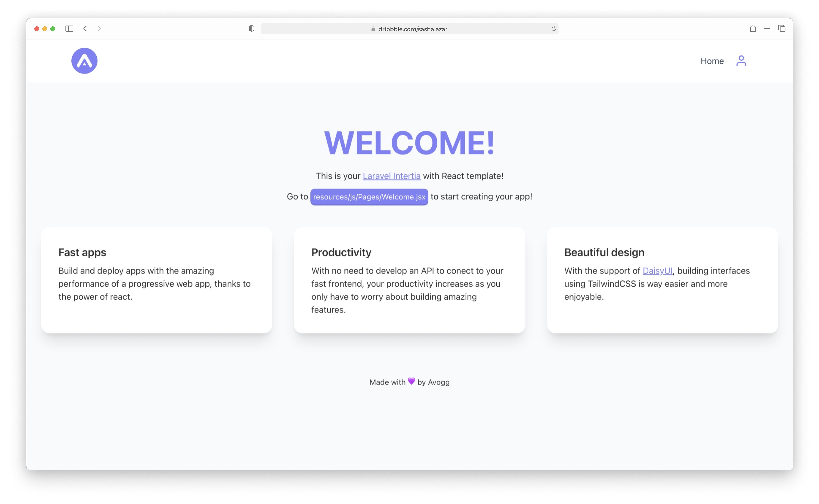Click the purple Avogg logo
819x504 pixels.
coord(84,61)
